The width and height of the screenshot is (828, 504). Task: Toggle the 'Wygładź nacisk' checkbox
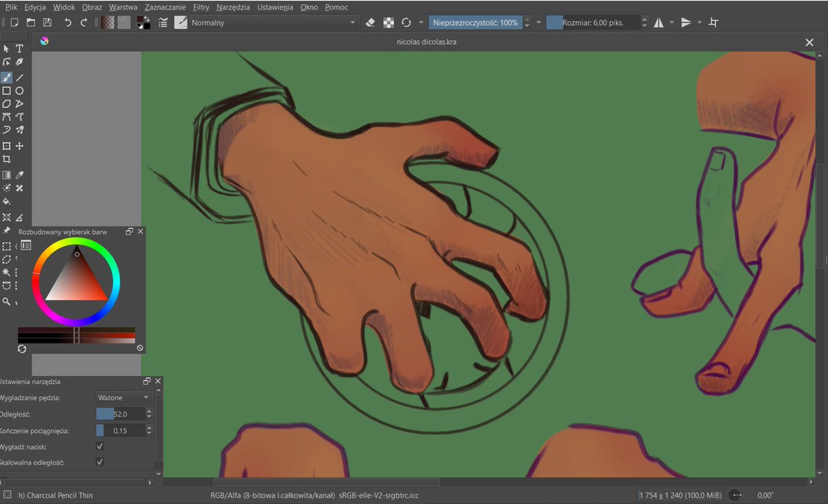click(100, 446)
